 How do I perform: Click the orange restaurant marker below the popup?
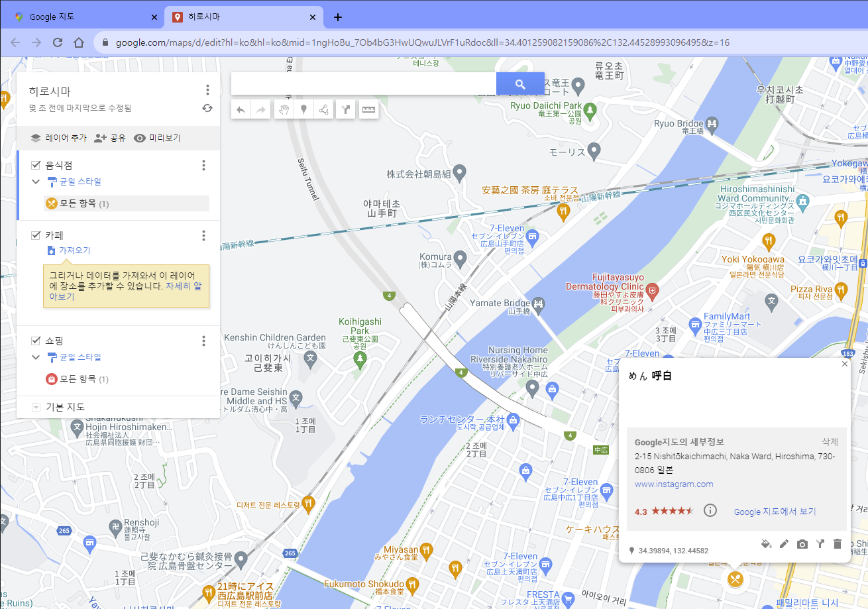(735, 579)
